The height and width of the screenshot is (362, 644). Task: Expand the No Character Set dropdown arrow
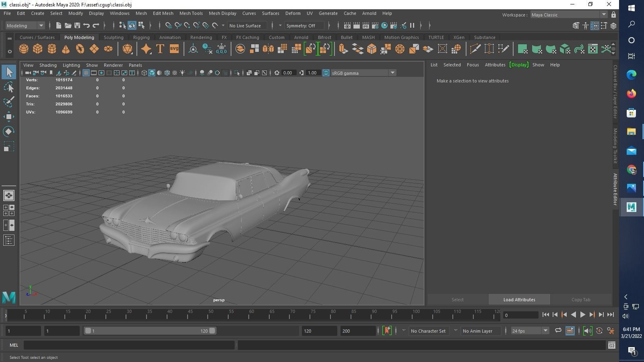(404, 331)
